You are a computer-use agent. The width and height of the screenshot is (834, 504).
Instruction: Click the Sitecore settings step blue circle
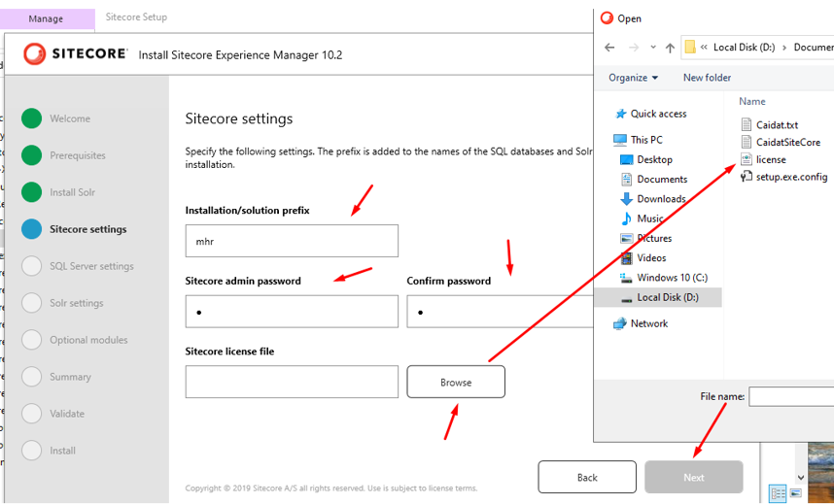pos(31,229)
